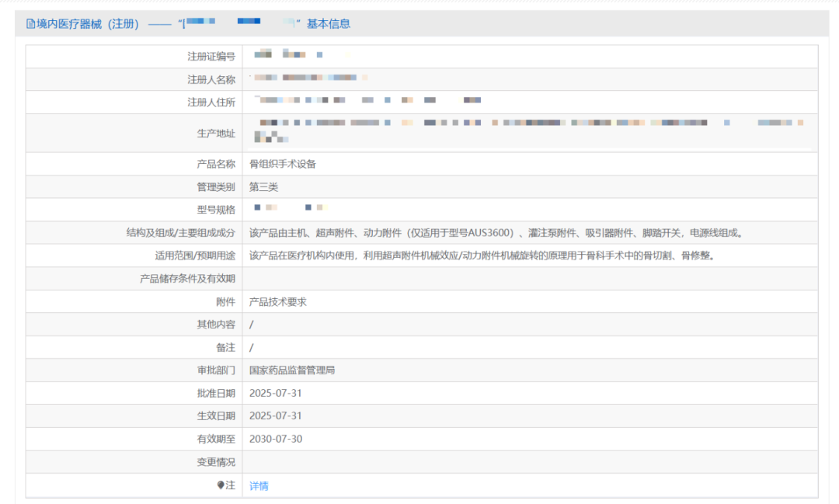The height and width of the screenshot is (504, 839).
Task: Click the date in the 生效日期 row
Action: click(x=275, y=416)
